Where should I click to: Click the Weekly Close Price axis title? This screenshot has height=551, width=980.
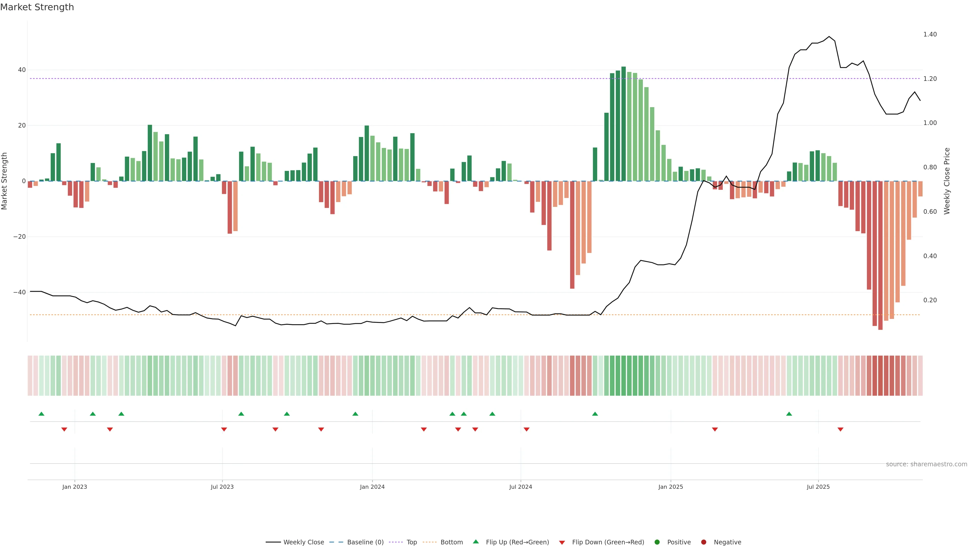[947, 181]
